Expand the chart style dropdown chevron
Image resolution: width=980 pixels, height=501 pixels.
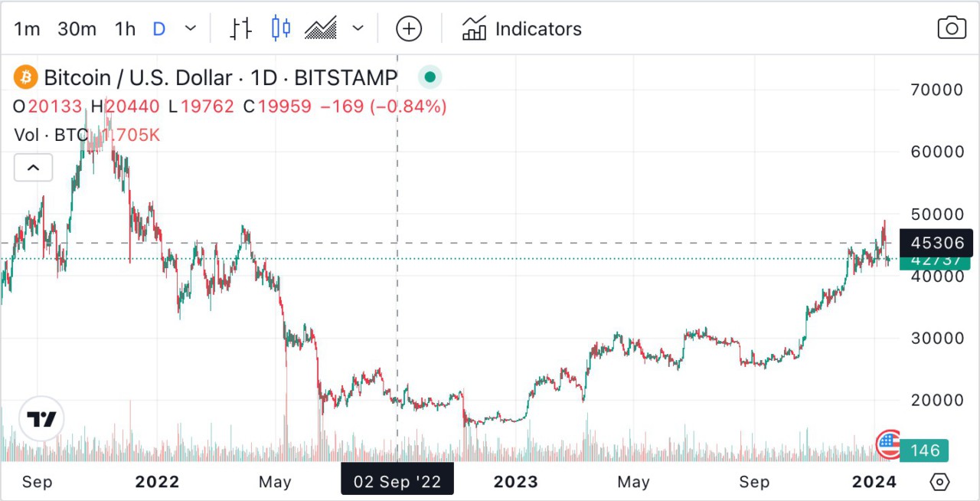tap(358, 28)
